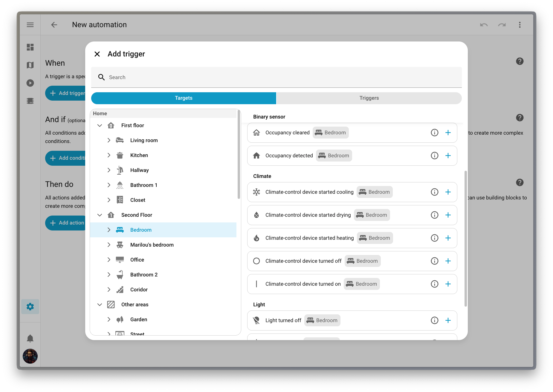Select the Media play sidebar icon
Image resolution: width=553 pixels, height=392 pixels.
pos(30,83)
